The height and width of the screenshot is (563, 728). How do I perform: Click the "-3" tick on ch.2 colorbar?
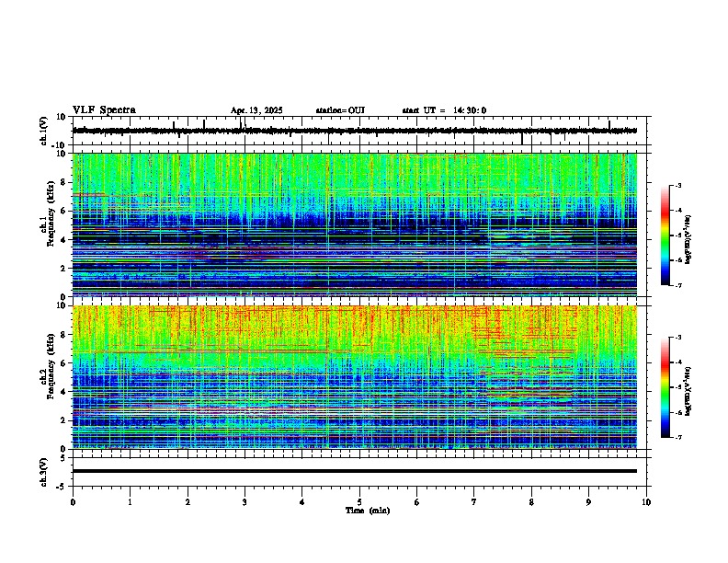pyautogui.click(x=677, y=338)
